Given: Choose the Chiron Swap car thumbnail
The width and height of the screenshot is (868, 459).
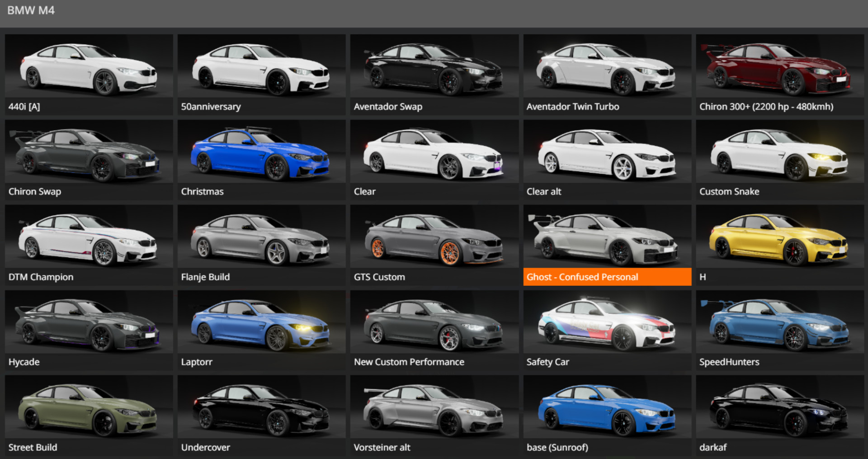Looking at the screenshot, I should click(89, 160).
